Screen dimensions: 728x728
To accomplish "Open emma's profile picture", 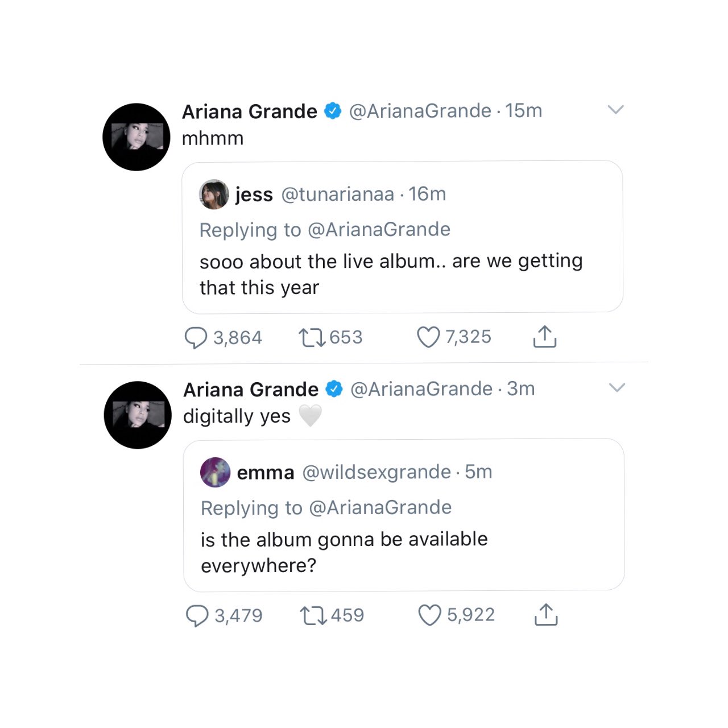I will 216,473.
